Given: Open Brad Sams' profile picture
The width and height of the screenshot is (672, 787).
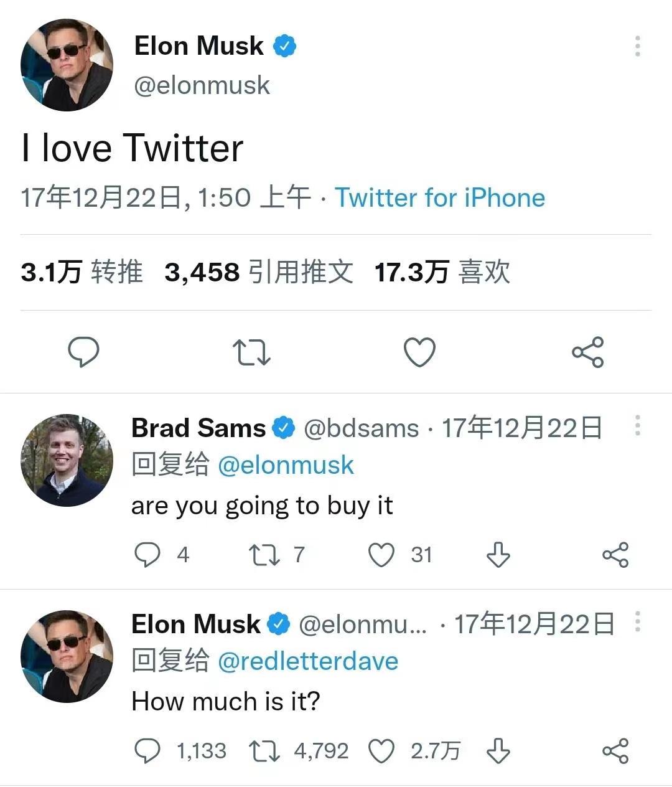Looking at the screenshot, I should tap(67, 460).
